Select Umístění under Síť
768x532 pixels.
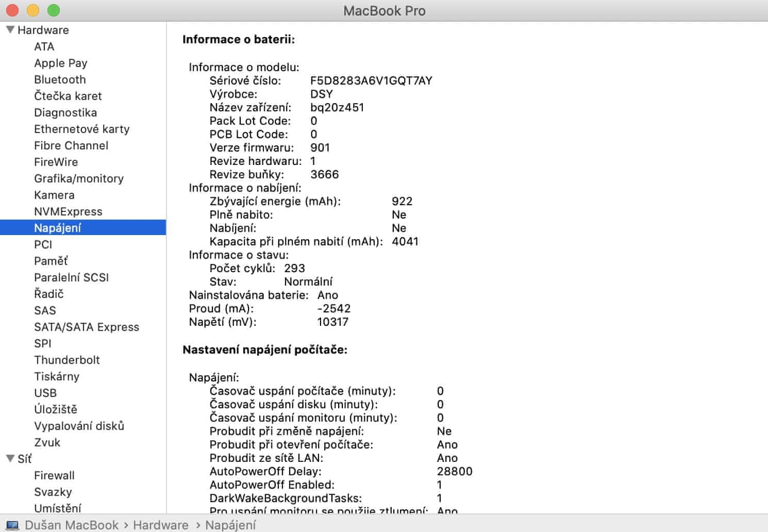click(x=58, y=508)
